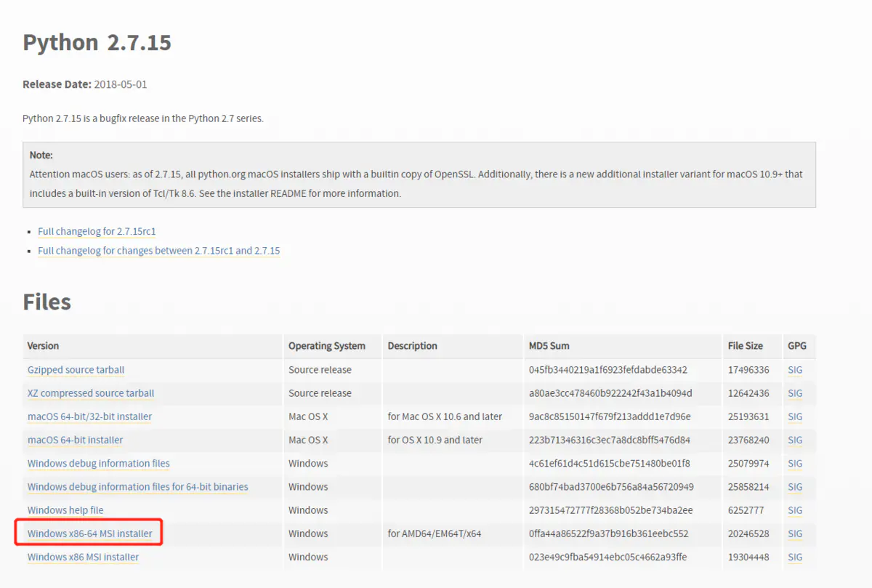Click the 'Note:' label in the notice box
Image resolution: width=872 pixels, height=588 pixels.
click(x=41, y=155)
